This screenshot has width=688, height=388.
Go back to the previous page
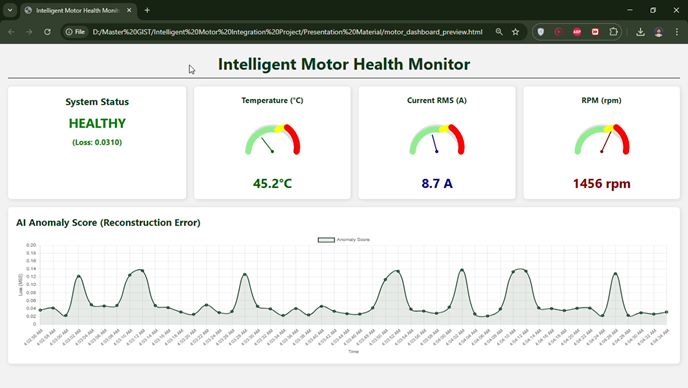11,32
